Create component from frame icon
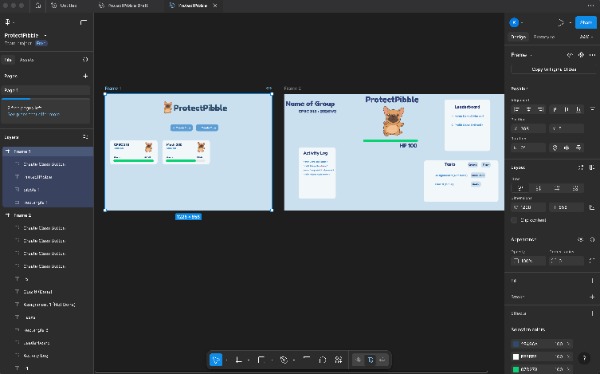The width and height of the screenshot is (600, 374). [x=581, y=55]
